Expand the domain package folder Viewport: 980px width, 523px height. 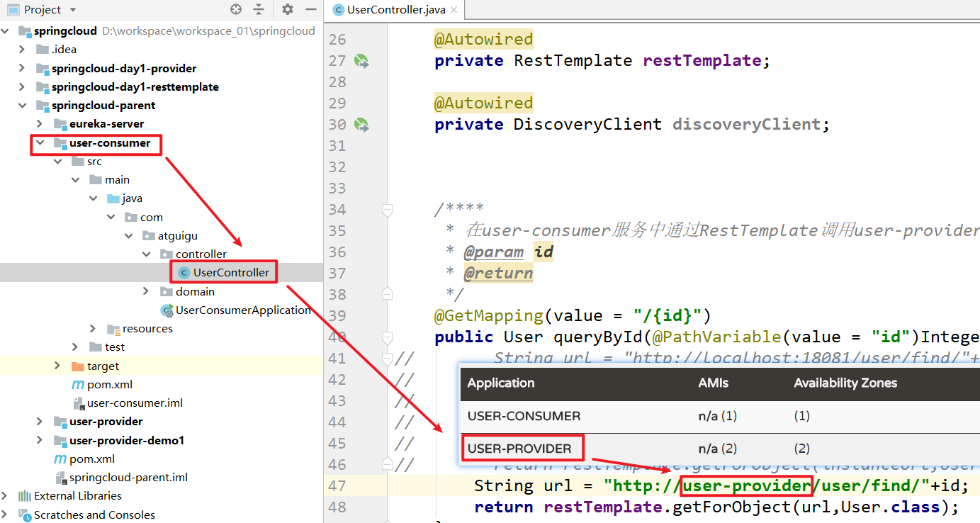[x=147, y=291]
